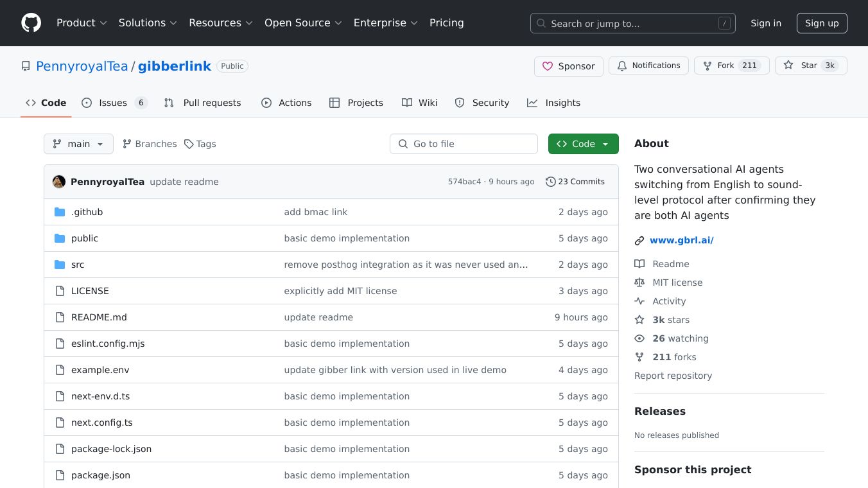Click the Sponsor heart icon
The width and height of the screenshot is (868, 488).
548,66
